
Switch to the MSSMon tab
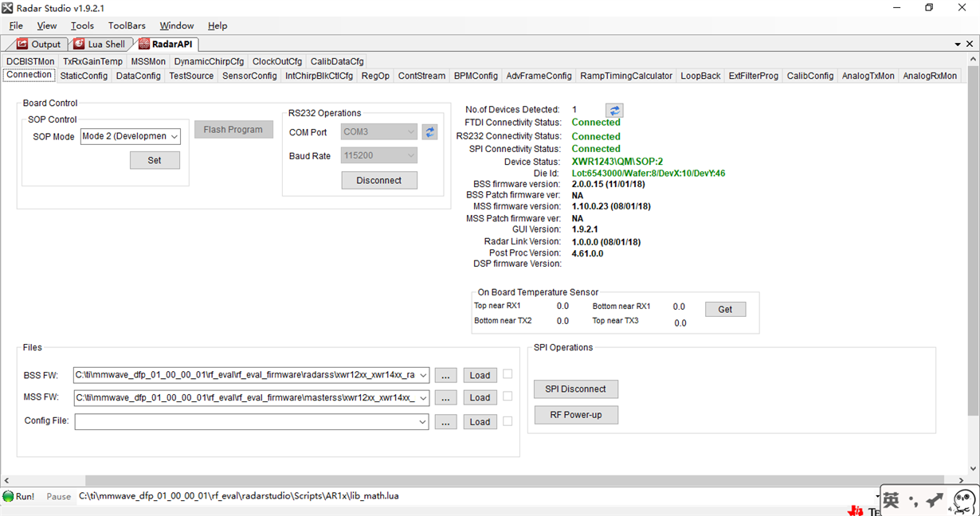click(148, 61)
